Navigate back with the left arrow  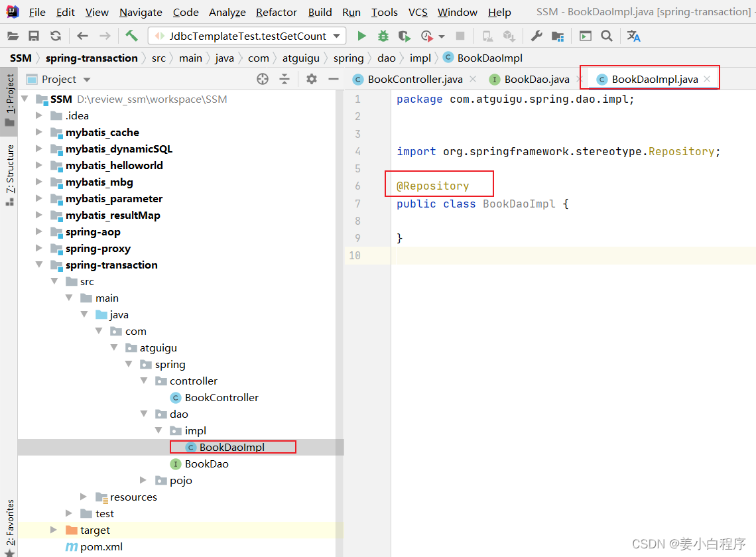click(x=82, y=36)
